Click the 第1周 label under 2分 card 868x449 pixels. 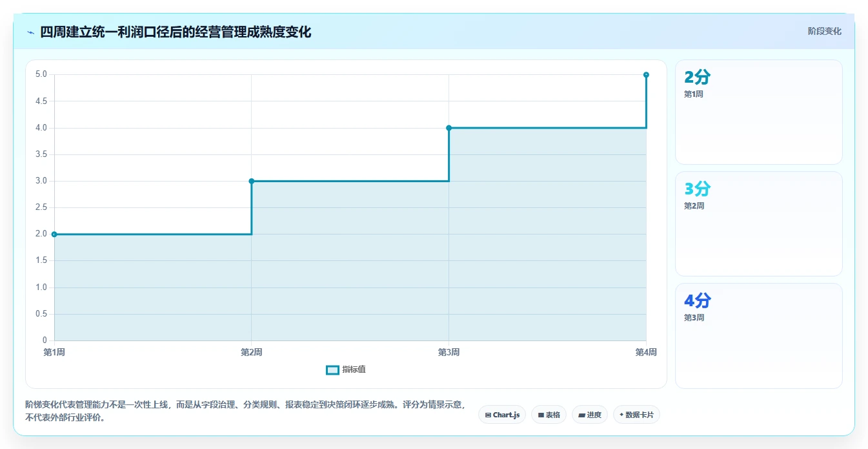[694, 94]
